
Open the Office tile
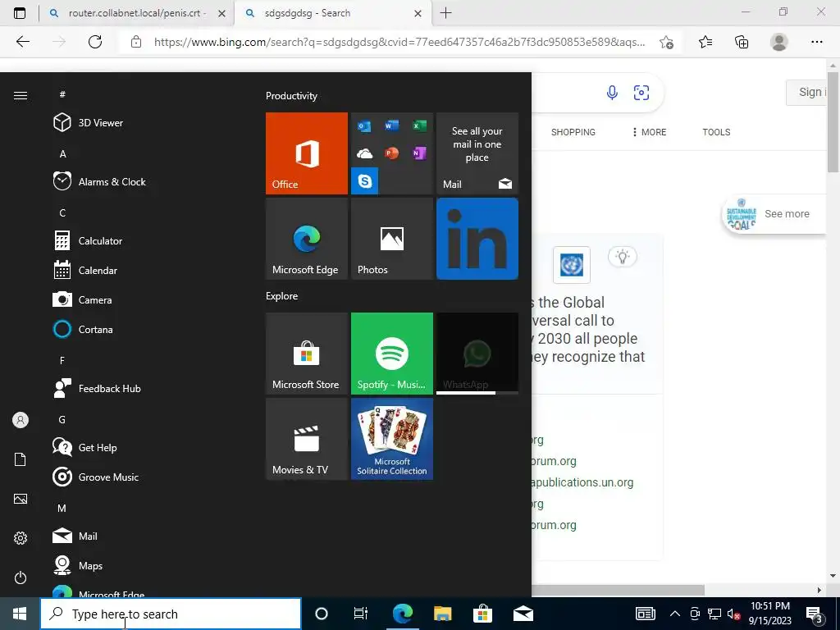307,153
